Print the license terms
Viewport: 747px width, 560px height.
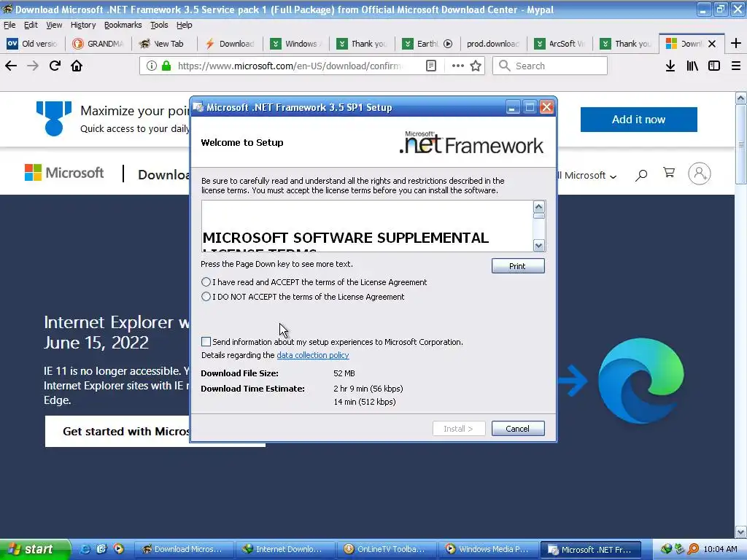pos(518,265)
